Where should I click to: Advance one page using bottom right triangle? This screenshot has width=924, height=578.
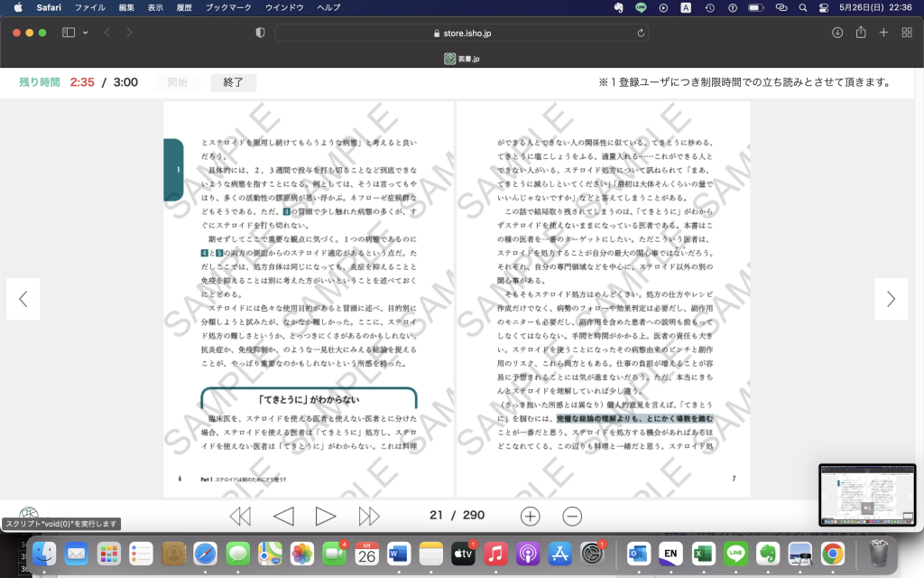pos(326,516)
